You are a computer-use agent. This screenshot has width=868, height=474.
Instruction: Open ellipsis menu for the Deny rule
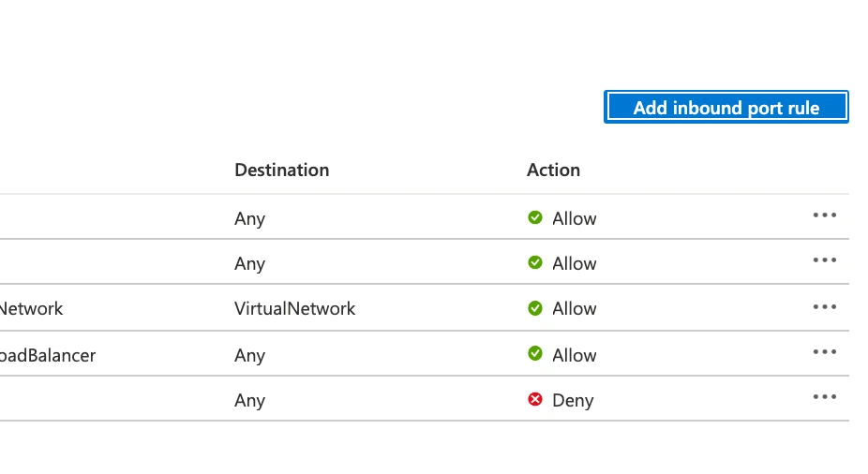pos(824,396)
